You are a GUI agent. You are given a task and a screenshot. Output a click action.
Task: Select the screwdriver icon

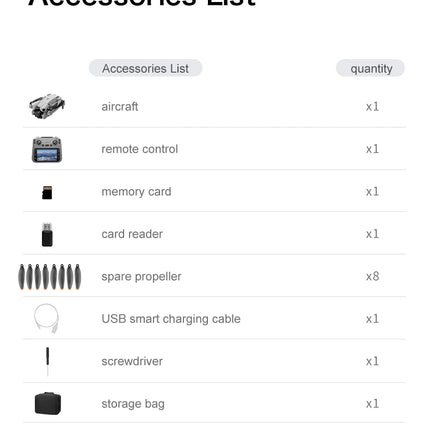pos(47,361)
